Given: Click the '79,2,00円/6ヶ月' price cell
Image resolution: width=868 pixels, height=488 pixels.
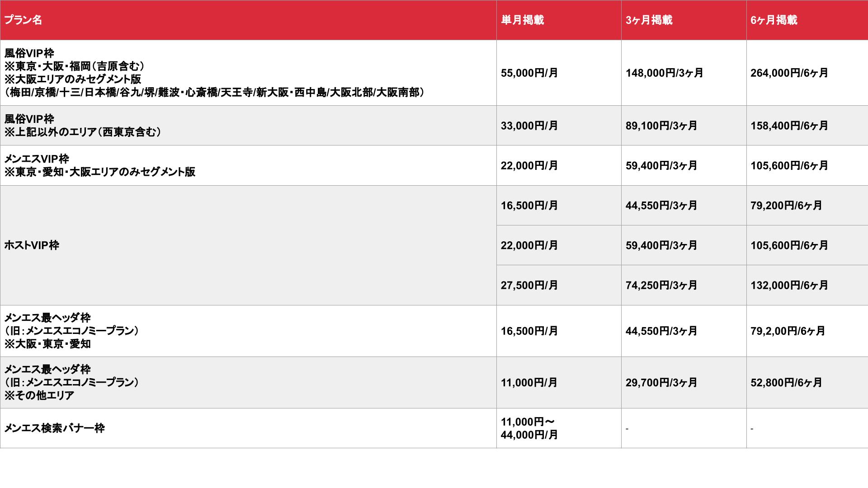Looking at the screenshot, I should (x=807, y=331).
